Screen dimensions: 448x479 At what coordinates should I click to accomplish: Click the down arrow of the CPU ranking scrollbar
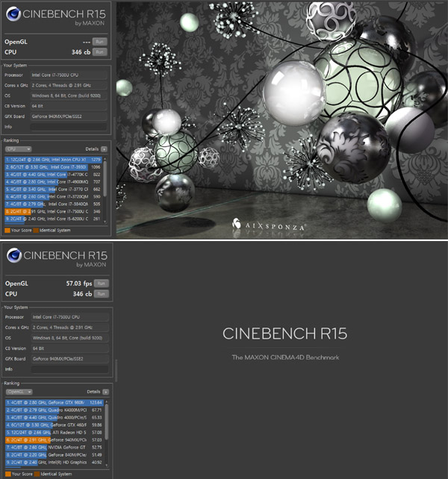(105, 222)
